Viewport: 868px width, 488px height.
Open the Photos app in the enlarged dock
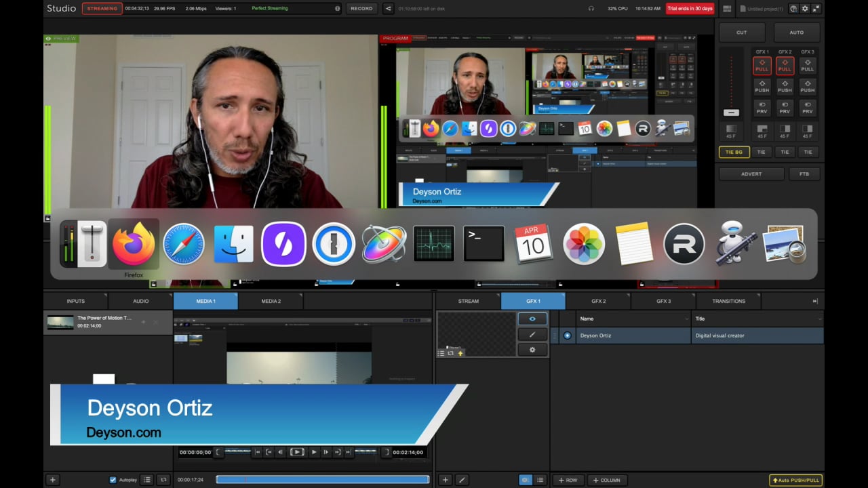coord(584,244)
